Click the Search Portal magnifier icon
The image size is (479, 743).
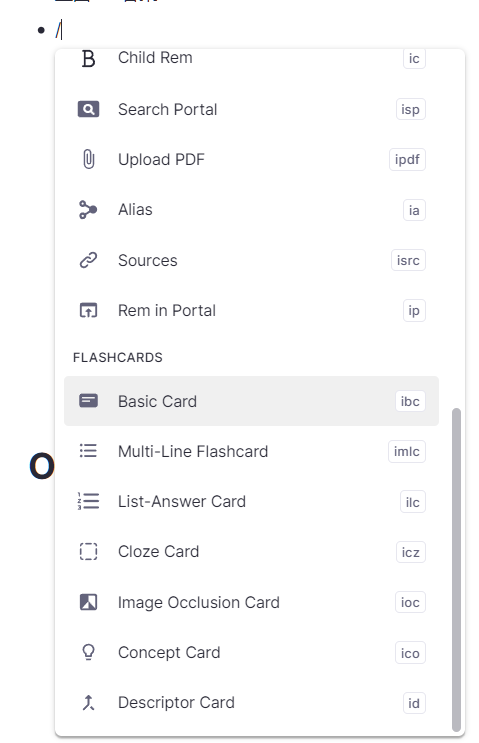(x=89, y=109)
